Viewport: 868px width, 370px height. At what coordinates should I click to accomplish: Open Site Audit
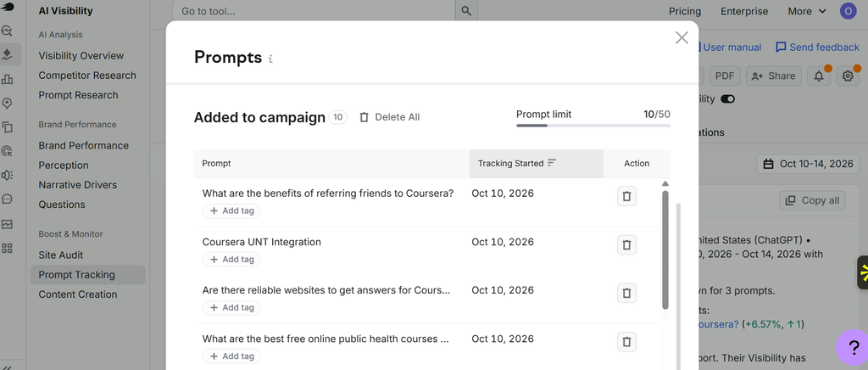tap(61, 255)
